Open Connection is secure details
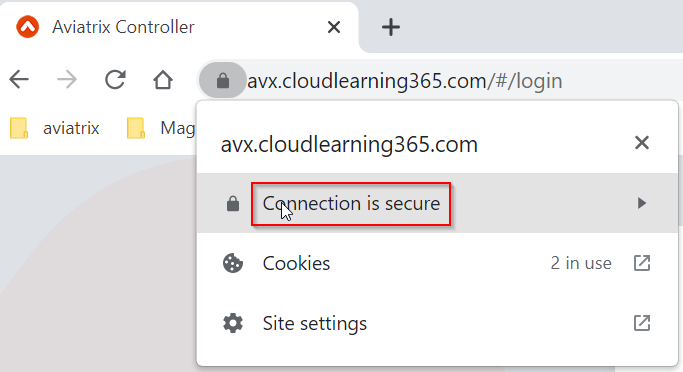This screenshot has height=372, width=683. click(437, 203)
